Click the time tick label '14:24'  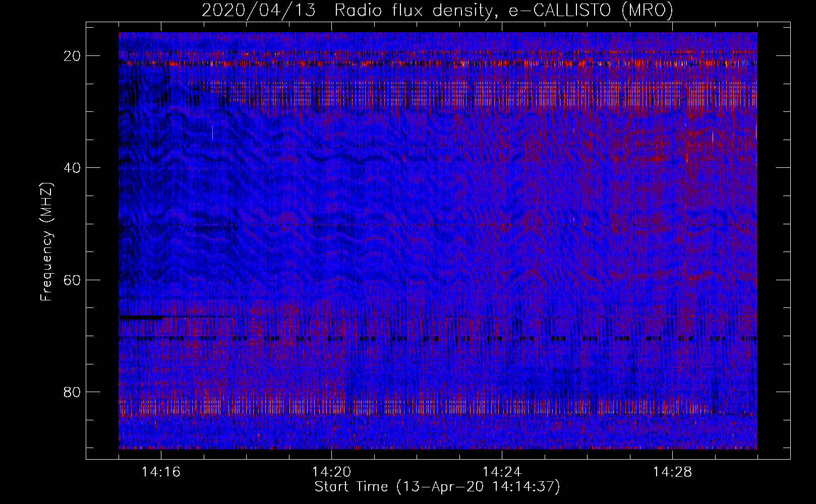pyautogui.click(x=502, y=472)
